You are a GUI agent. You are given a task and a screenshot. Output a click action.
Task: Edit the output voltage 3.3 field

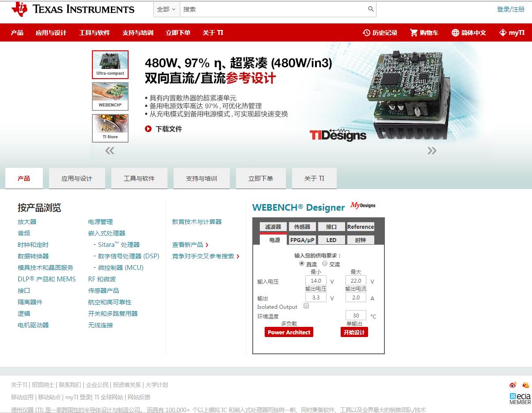pos(316,298)
